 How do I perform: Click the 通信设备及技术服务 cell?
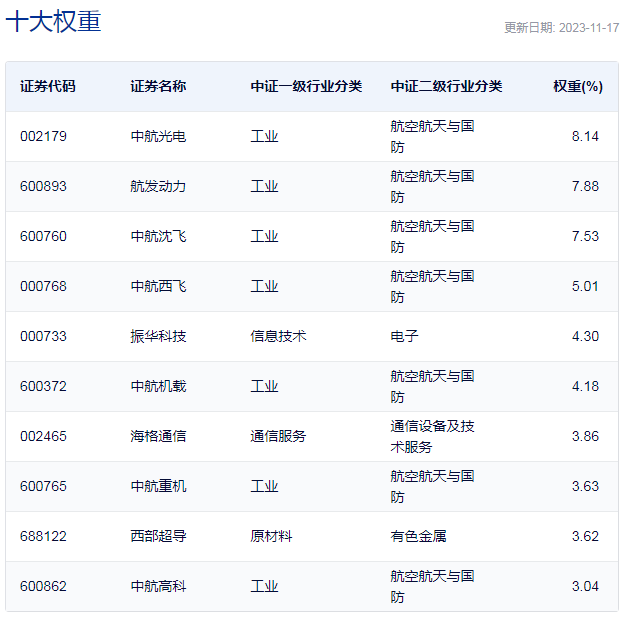(432, 436)
